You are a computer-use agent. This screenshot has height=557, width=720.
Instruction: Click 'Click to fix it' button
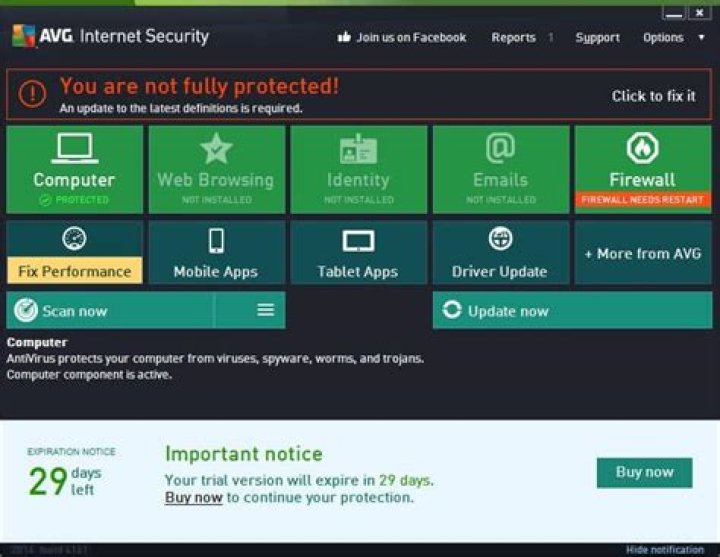[x=653, y=96]
